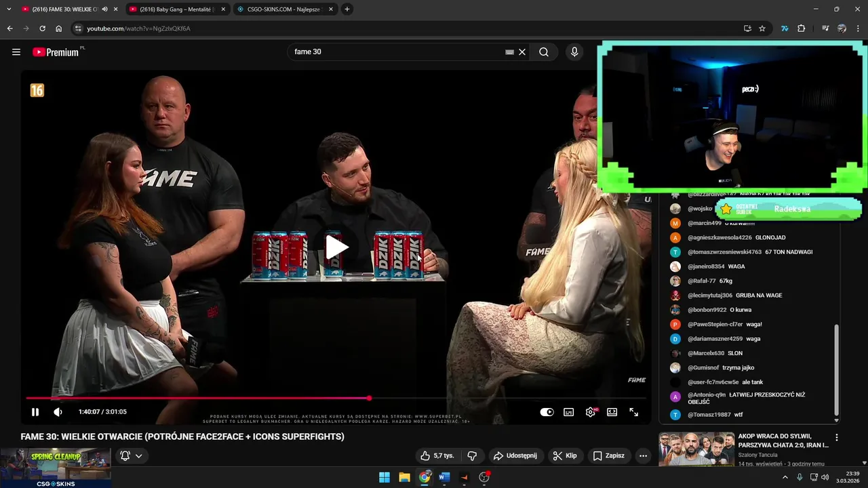Go back to the previous page

(9, 28)
